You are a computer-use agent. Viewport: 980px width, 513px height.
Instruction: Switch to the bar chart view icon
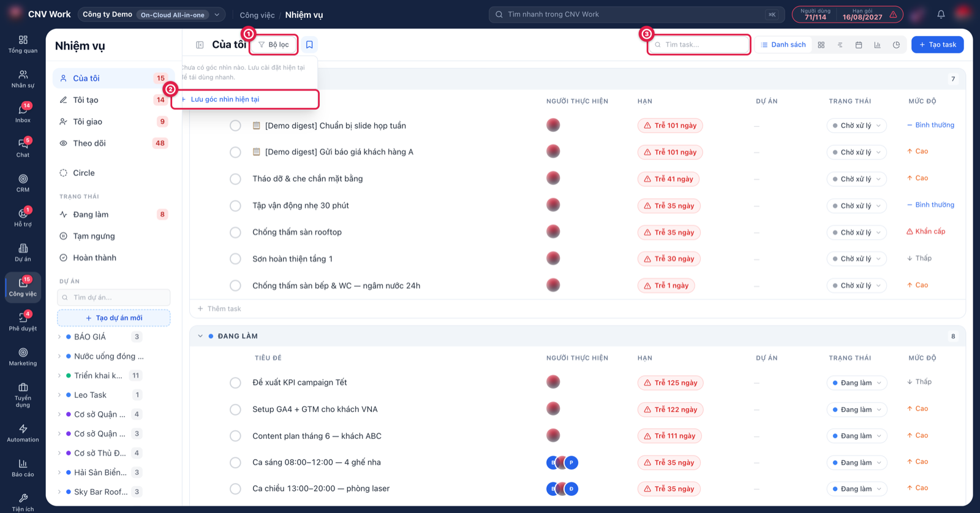tap(877, 45)
